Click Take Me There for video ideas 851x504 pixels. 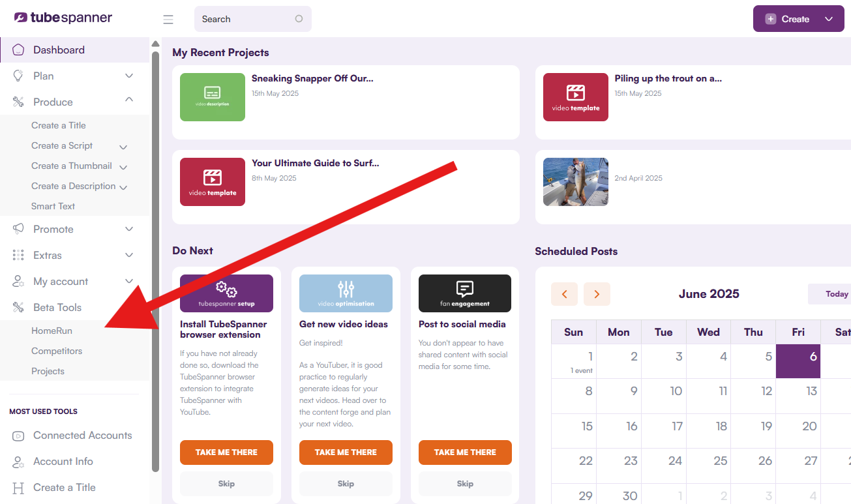[346, 452]
